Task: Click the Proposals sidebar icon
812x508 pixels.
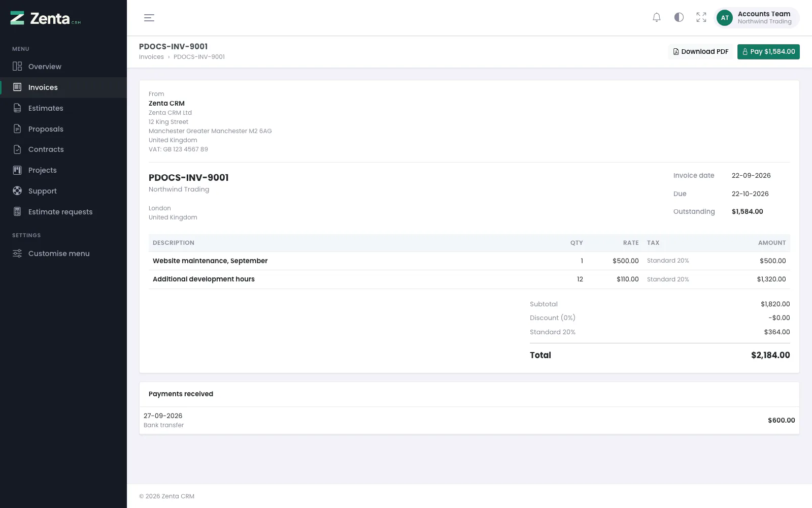Action: coord(17,129)
